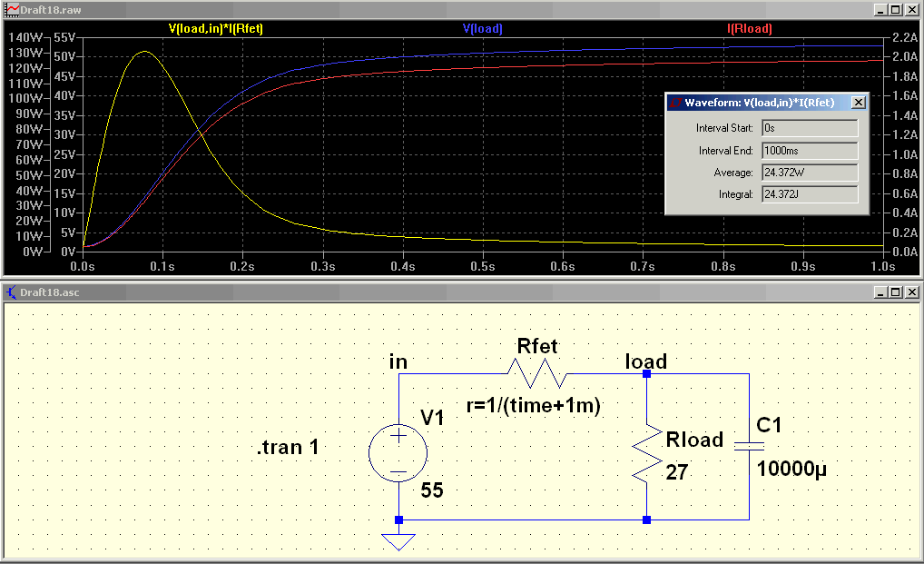The image size is (924, 564).
Task: Close the Waveform average dialog
Action: pyautogui.click(x=859, y=103)
